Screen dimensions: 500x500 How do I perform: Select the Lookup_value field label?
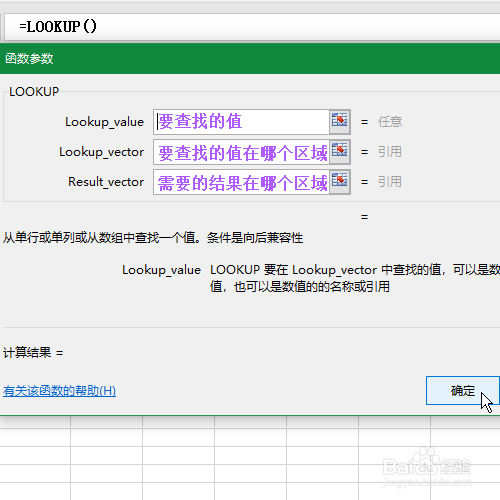(104, 122)
